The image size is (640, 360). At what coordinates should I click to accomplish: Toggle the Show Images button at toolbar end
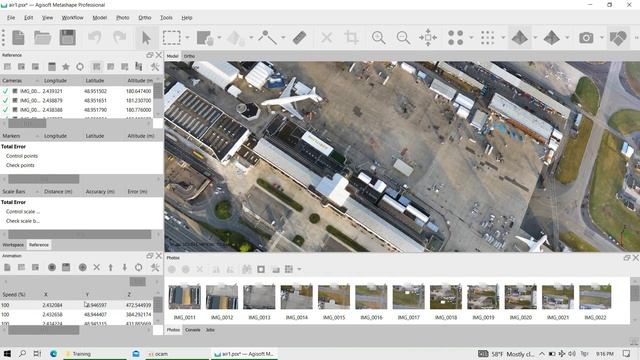(618, 38)
